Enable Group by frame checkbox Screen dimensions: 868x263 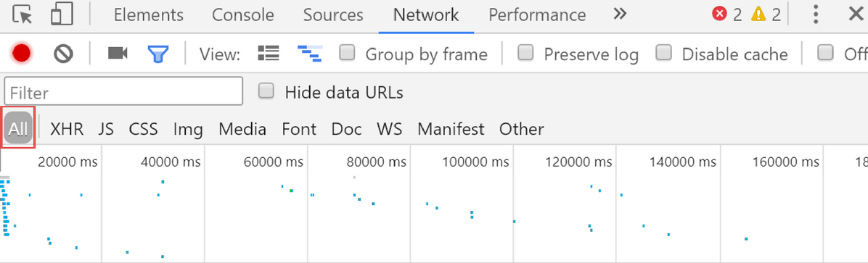(347, 53)
